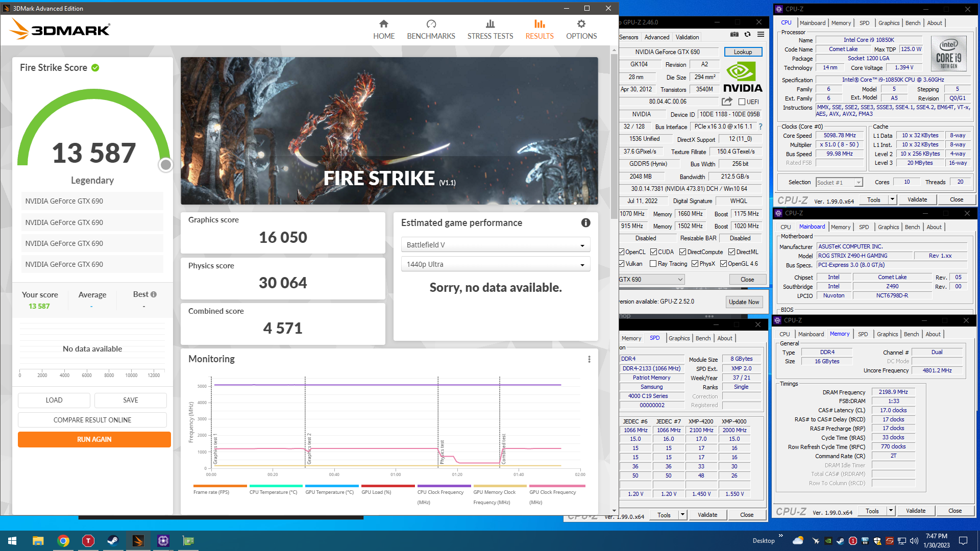
Task: Click the orange Frame rate legend swatch
Action: pos(220,486)
